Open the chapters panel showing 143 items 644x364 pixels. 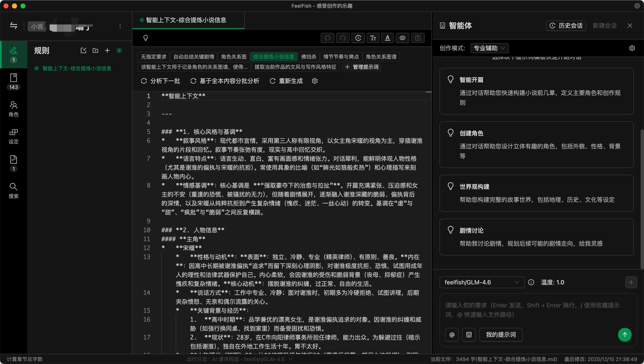(x=13, y=81)
